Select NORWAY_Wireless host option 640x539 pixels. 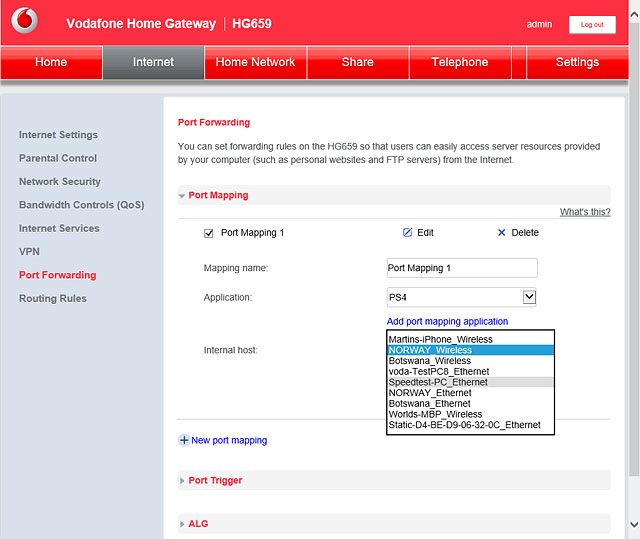tap(470, 350)
